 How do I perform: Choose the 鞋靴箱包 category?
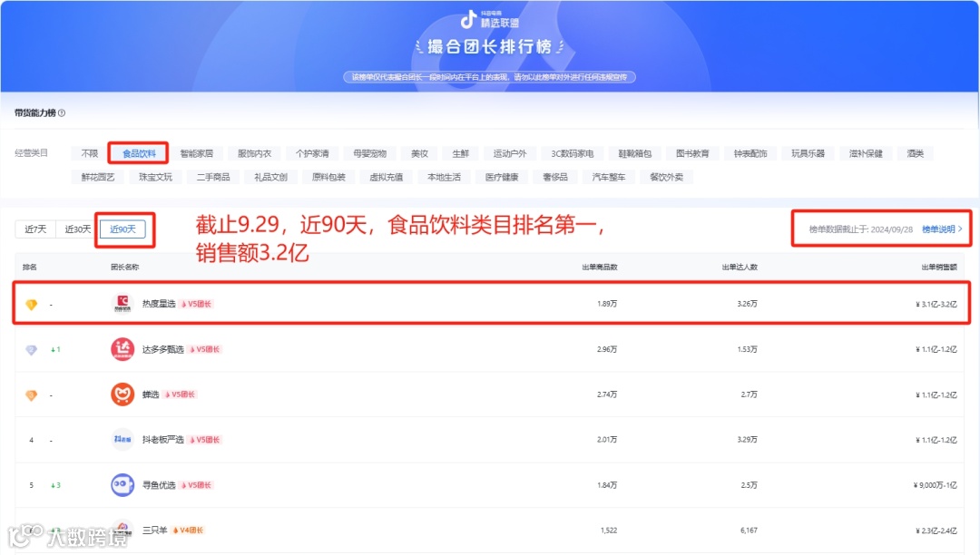tap(634, 153)
